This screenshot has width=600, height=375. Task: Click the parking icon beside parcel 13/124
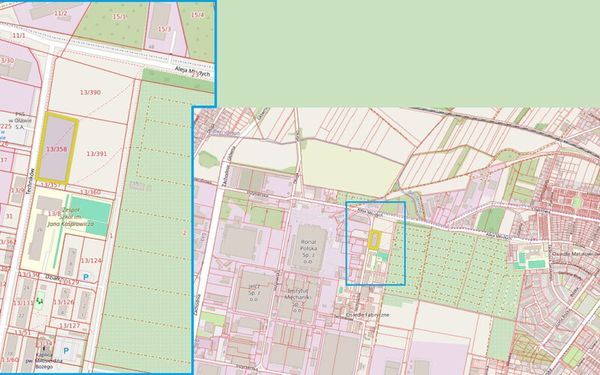pos(86,277)
